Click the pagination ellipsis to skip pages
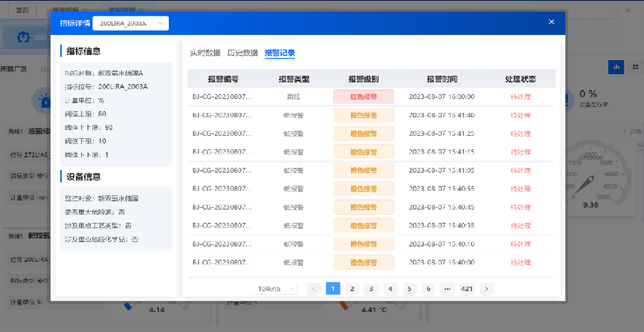This screenshot has width=644, height=332. (447, 289)
